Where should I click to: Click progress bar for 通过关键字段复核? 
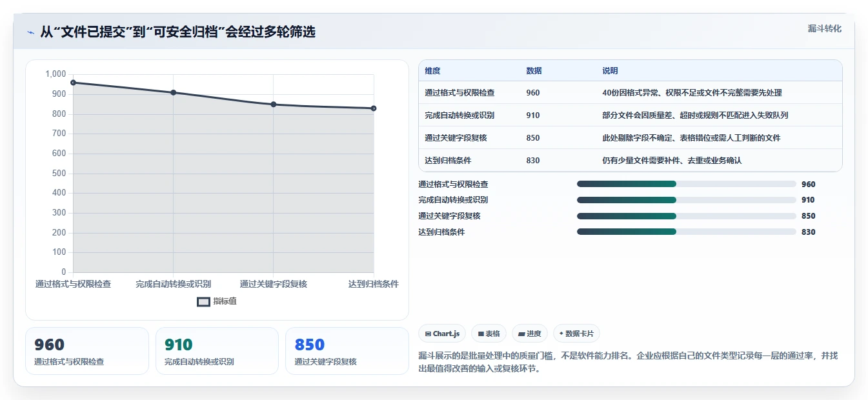pos(687,216)
